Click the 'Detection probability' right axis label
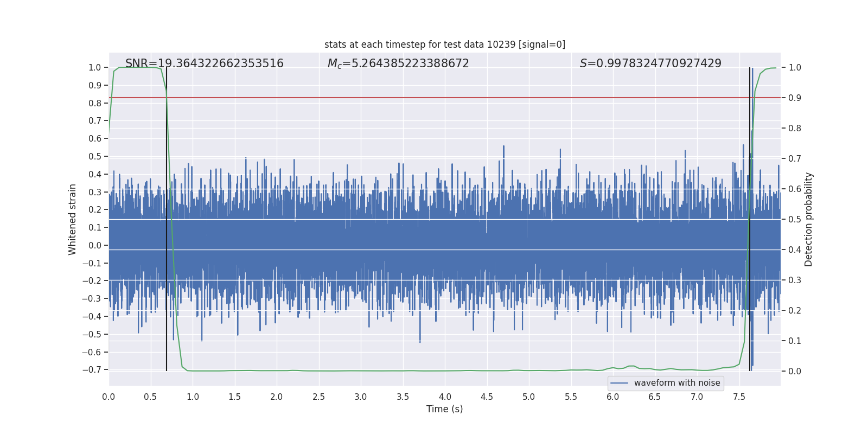 [x=809, y=219]
